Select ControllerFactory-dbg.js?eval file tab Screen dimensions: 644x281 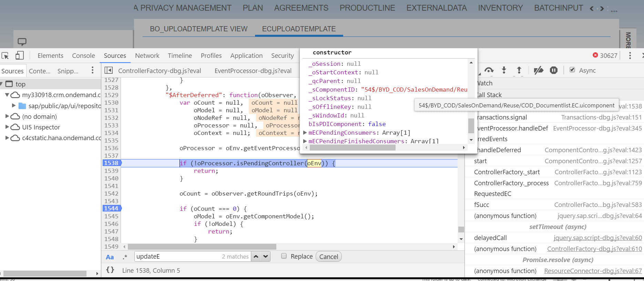160,71
